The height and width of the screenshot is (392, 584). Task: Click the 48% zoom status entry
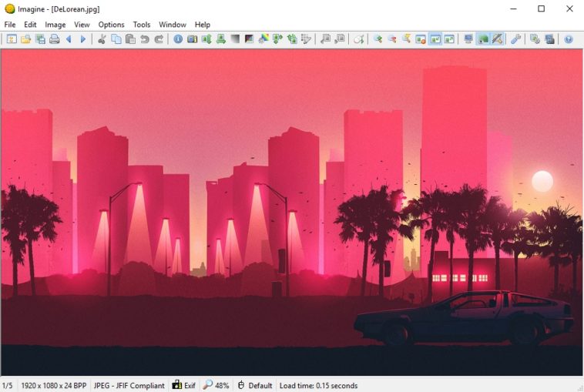[x=216, y=385]
